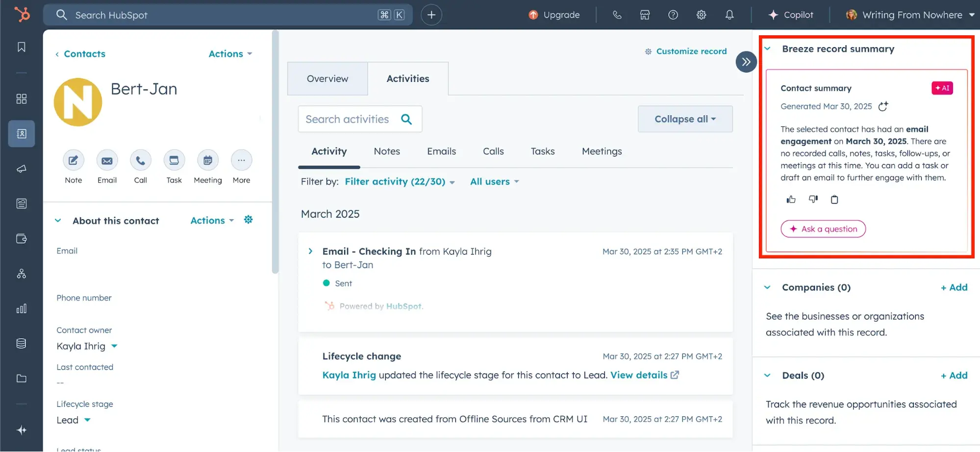
Task: Collapse the Breeze record summary section
Action: point(768,49)
